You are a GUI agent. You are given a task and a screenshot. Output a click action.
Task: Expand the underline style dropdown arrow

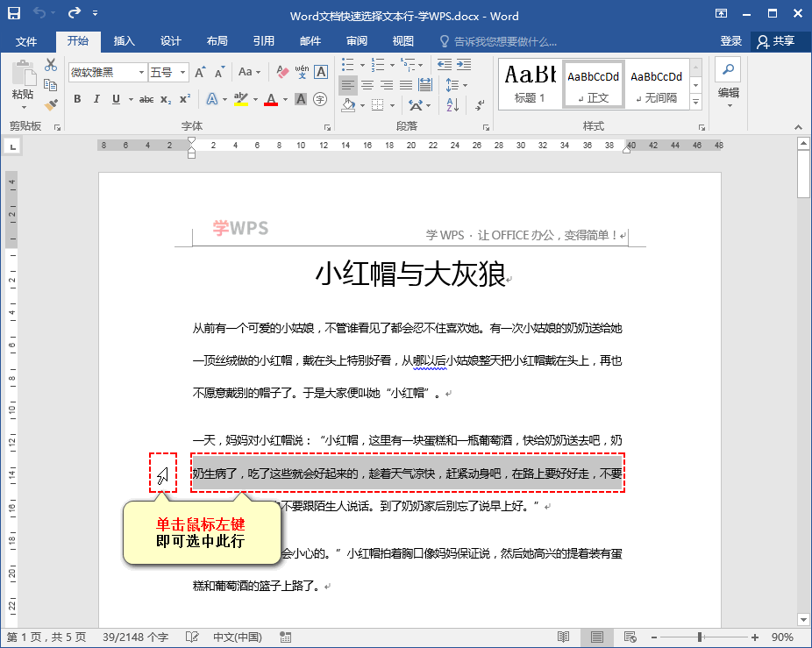click(x=131, y=99)
